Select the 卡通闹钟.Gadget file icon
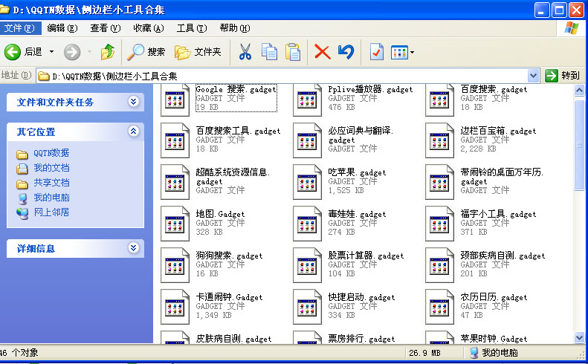Image resolution: width=588 pixels, height=364 pixels. (175, 307)
